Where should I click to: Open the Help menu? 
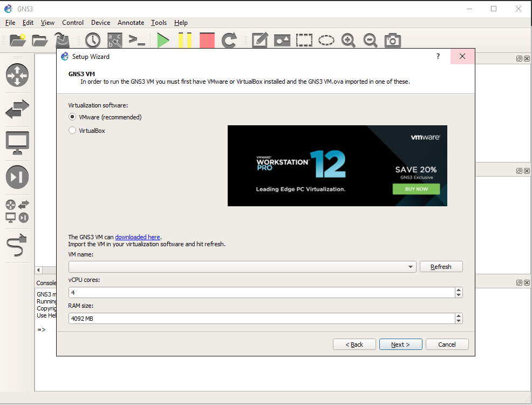pos(181,22)
